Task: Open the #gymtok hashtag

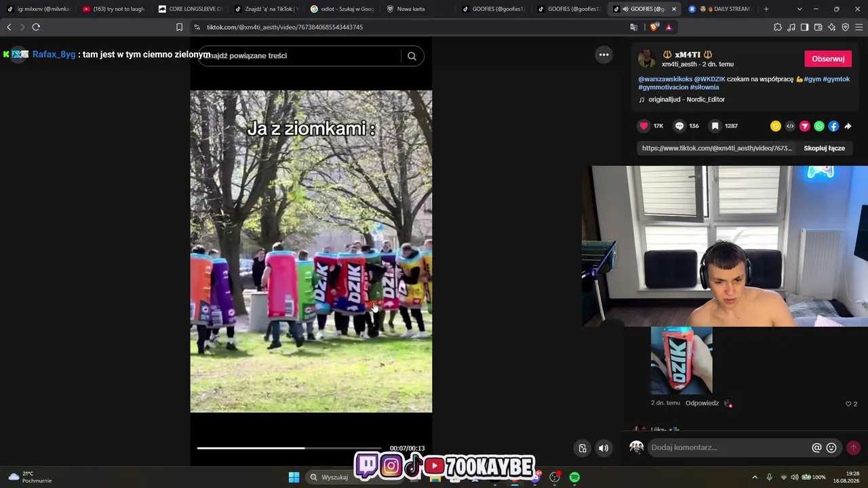Action: point(836,79)
